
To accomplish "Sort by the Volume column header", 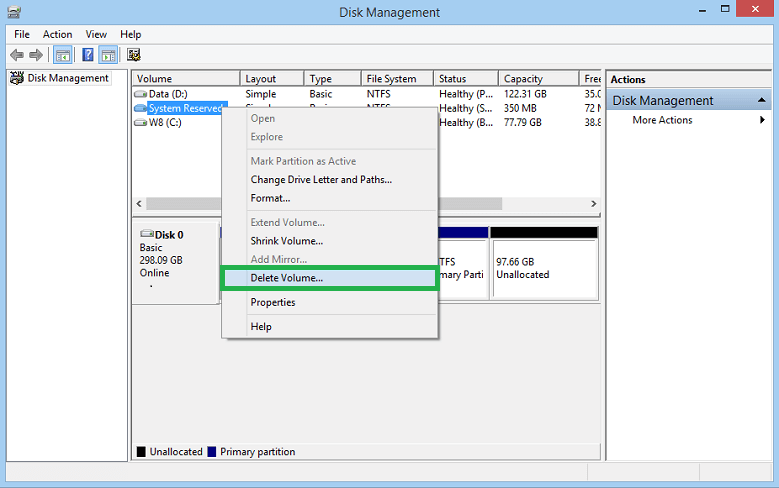I will (186, 79).
